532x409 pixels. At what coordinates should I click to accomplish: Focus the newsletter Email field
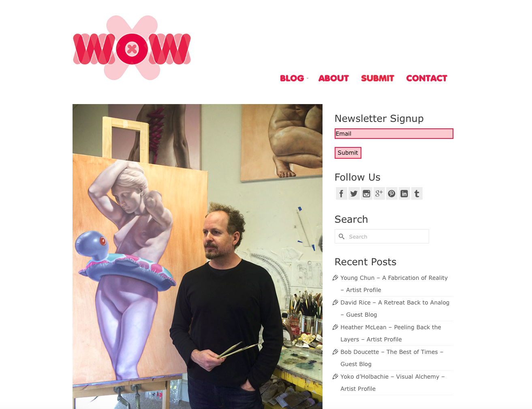[394, 134]
